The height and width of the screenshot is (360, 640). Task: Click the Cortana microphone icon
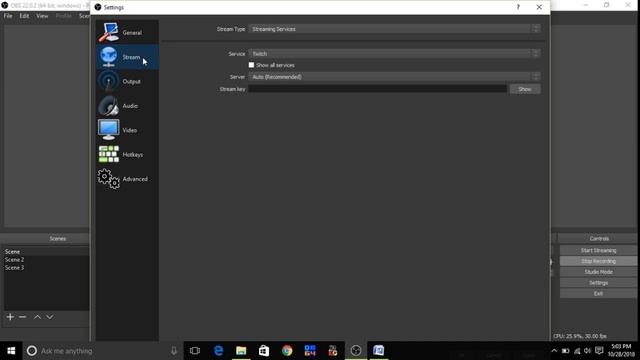(174, 351)
